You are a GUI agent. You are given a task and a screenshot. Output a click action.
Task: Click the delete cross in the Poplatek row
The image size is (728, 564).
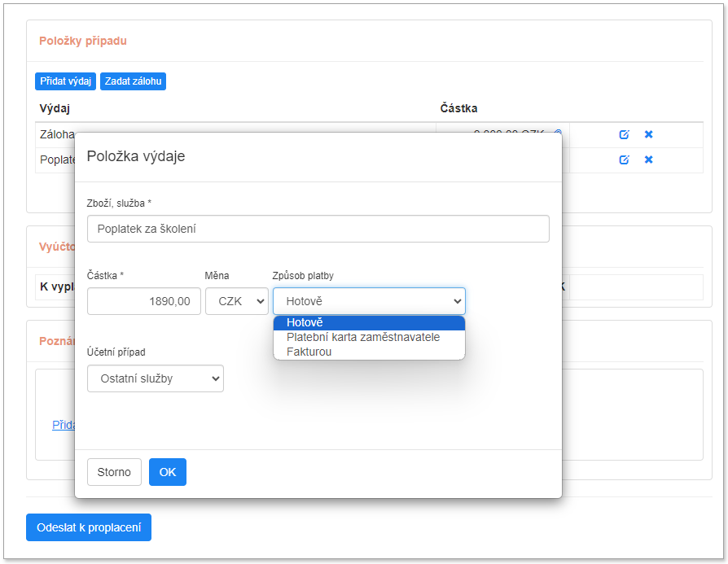point(649,160)
